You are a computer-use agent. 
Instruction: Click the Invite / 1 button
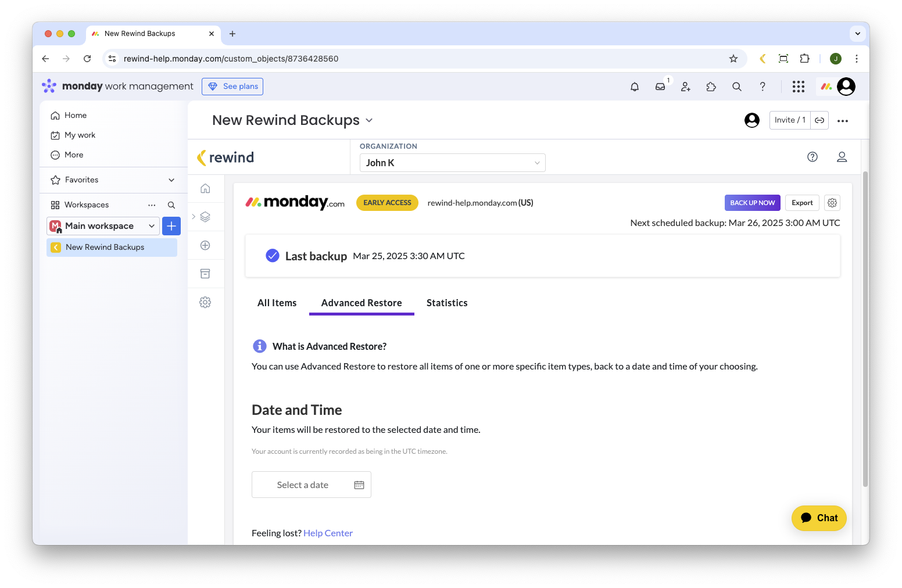pyautogui.click(x=790, y=120)
